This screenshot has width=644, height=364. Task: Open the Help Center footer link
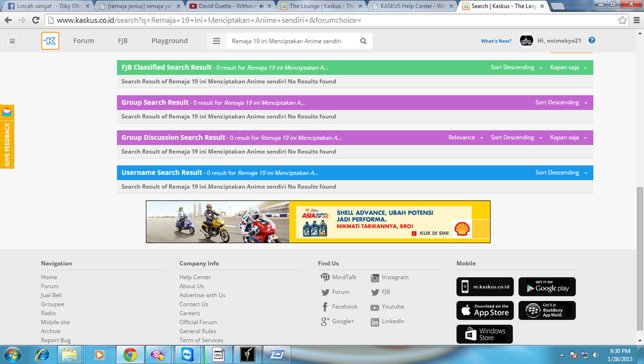coord(195,277)
